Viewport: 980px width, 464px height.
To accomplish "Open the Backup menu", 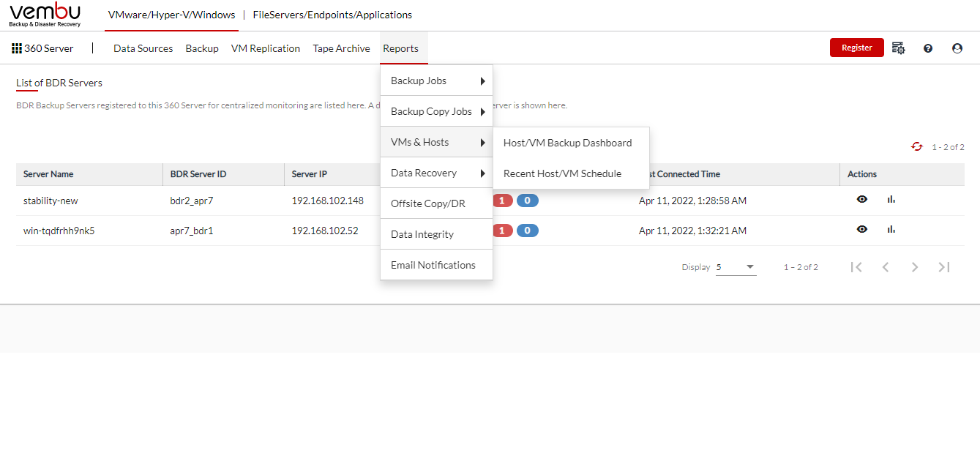I will pyautogui.click(x=202, y=48).
